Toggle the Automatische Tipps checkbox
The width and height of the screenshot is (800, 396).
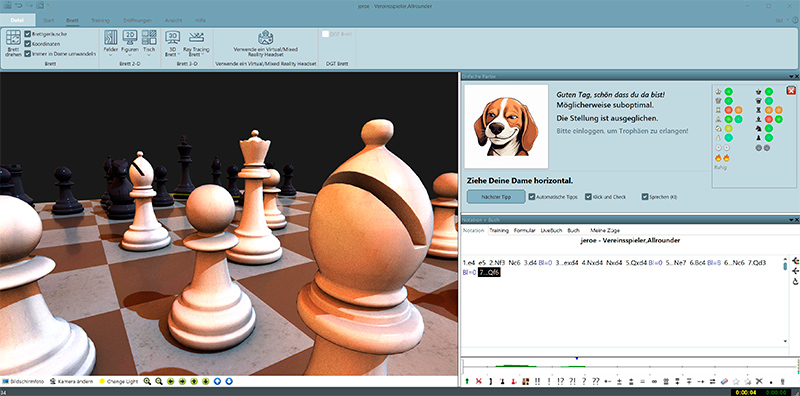pos(532,196)
